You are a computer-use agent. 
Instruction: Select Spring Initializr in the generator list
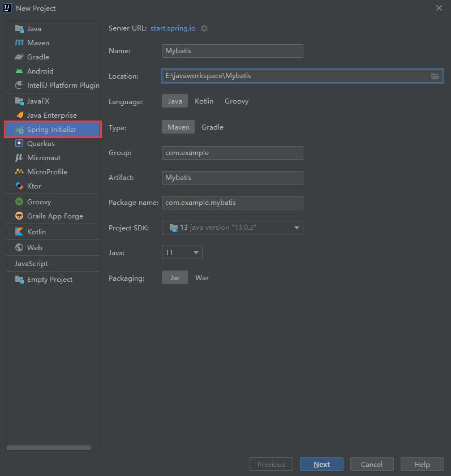click(x=51, y=130)
